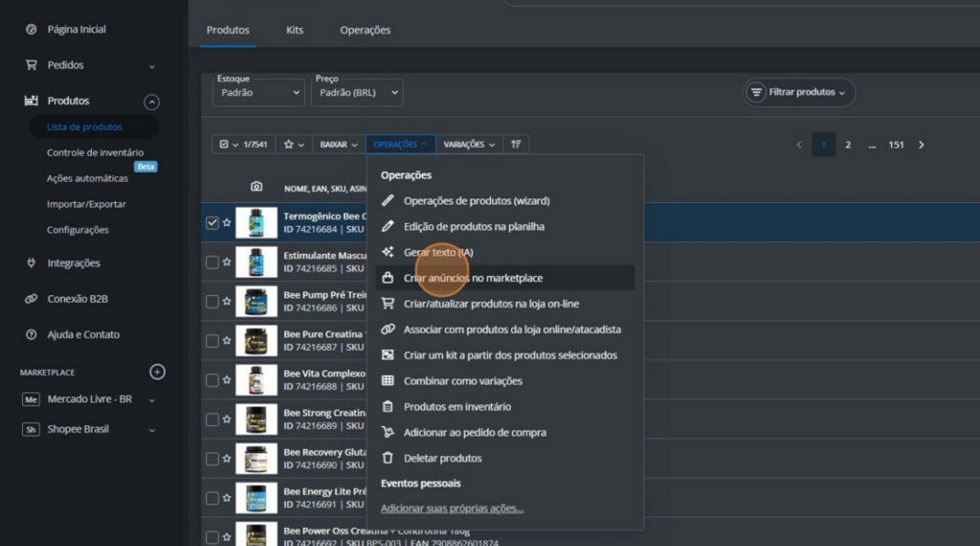Image resolution: width=980 pixels, height=546 pixels.
Task: Click the camera icon column header
Action: coord(256,187)
